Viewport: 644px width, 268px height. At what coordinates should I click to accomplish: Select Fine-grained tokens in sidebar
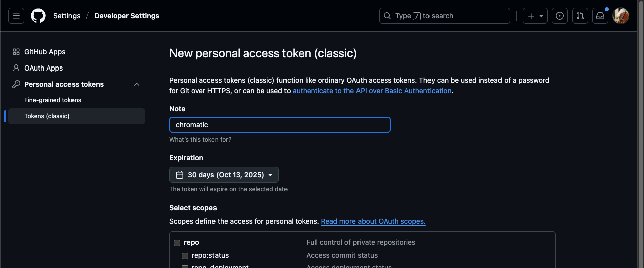click(x=52, y=100)
